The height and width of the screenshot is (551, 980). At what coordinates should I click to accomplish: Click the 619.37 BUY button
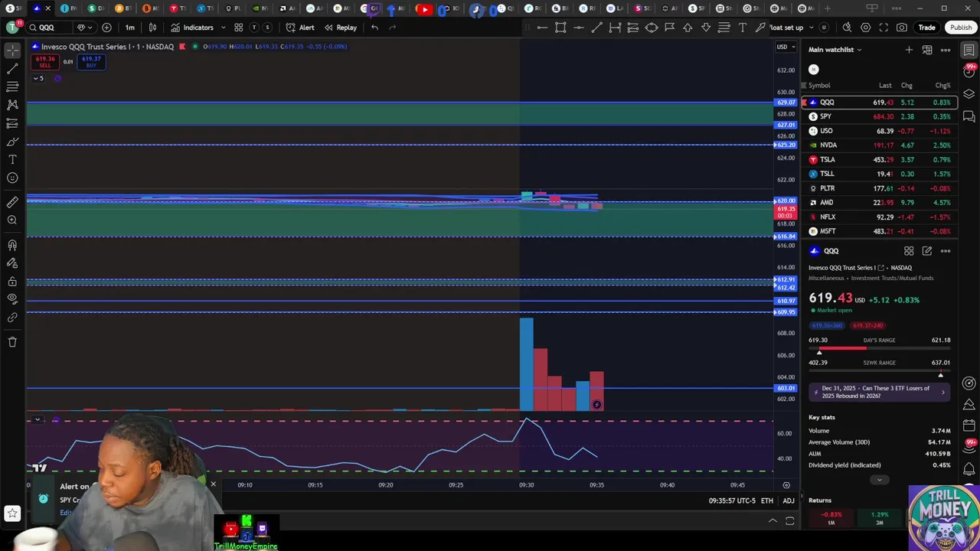91,62
